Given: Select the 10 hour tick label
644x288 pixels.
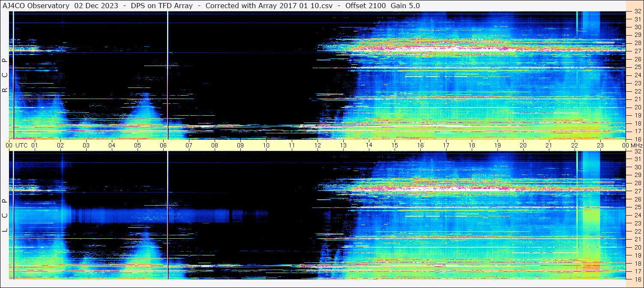Looking at the screenshot, I should (x=266, y=145).
